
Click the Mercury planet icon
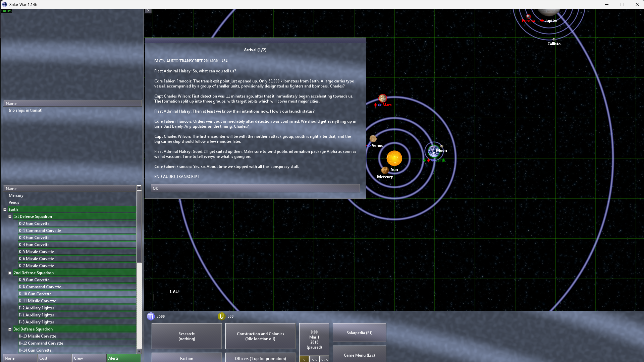pos(385,170)
